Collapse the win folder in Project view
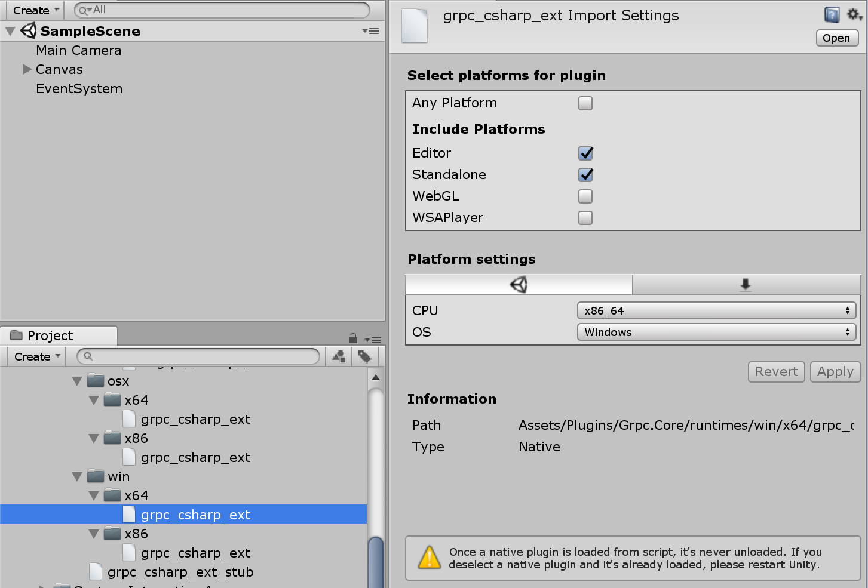Screen dimensions: 868x588 pos(76,476)
